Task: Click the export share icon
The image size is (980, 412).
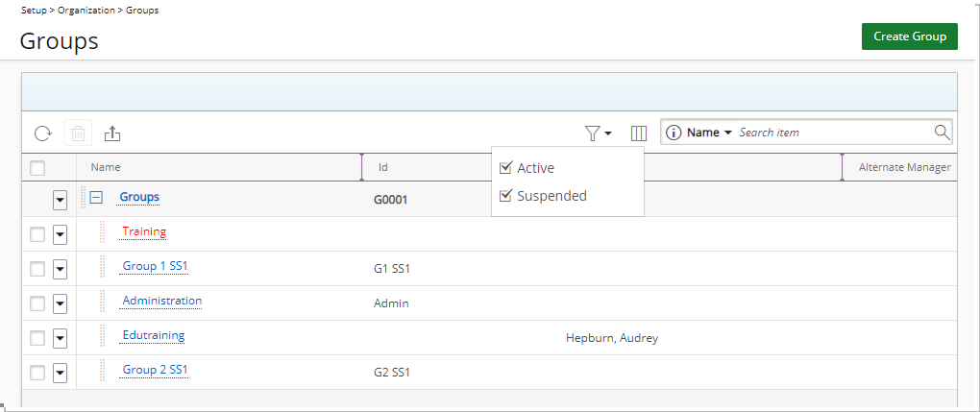Action: click(x=112, y=133)
